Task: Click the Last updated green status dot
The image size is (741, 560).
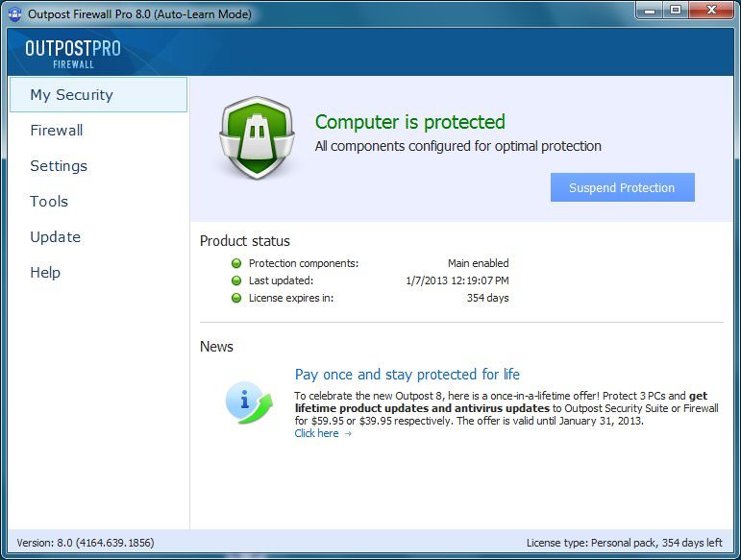Action: tap(236, 280)
